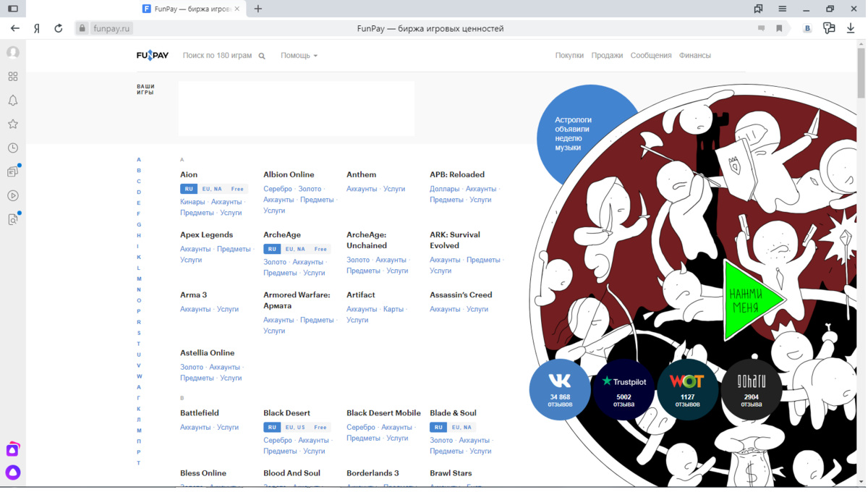Expand the Помощь dropdown menu

click(299, 56)
